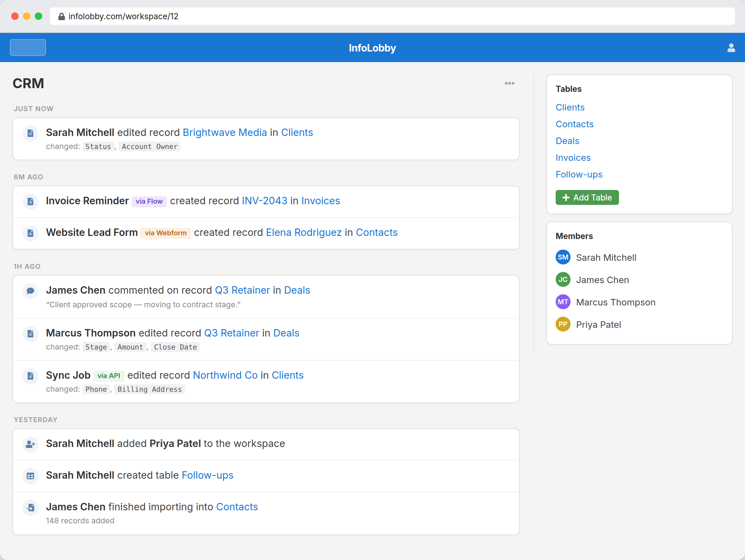Open Q3 Retainer link in James Chen's comment

[x=242, y=290]
